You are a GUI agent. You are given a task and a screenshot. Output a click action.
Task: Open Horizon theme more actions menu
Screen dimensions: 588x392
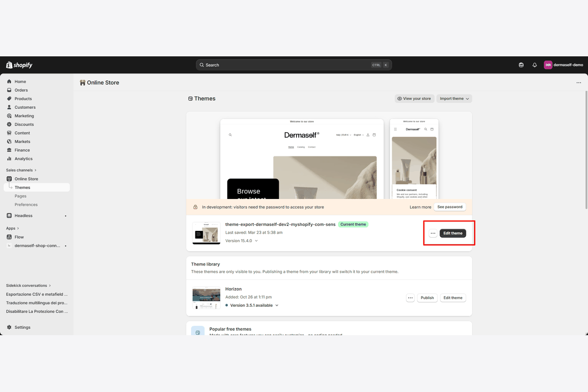[411, 298]
